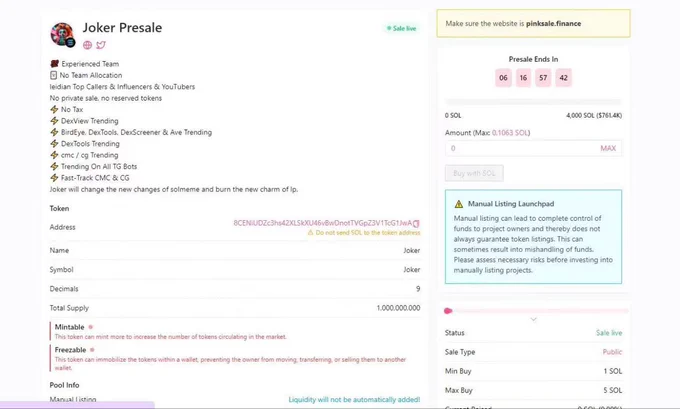Click the Min Buy value 1 SOL
The height and width of the screenshot is (409, 680).
coord(613,371)
